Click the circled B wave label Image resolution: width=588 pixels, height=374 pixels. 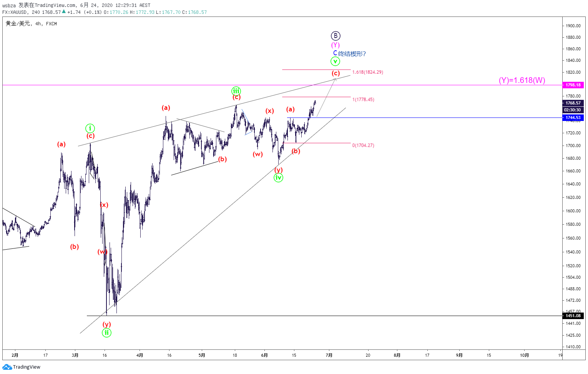336,36
